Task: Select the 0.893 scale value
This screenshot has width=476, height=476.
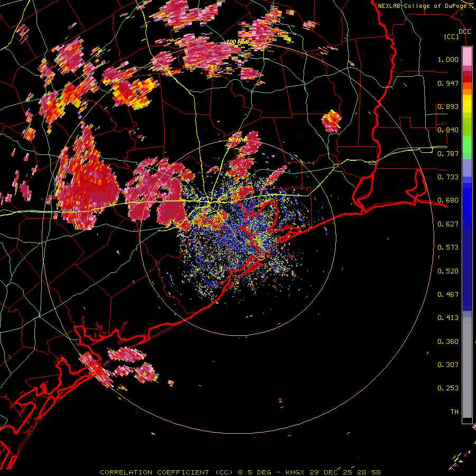Action: (x=448, y=106)
